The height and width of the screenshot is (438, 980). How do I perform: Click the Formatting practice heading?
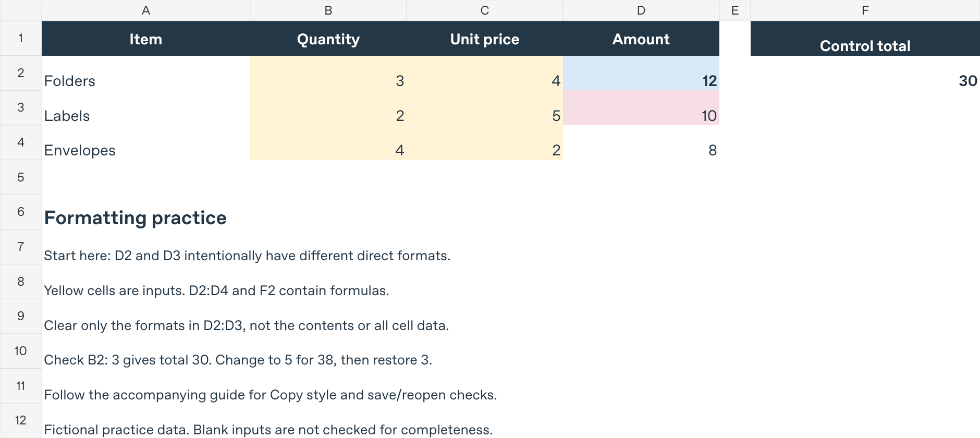[136, 218]
